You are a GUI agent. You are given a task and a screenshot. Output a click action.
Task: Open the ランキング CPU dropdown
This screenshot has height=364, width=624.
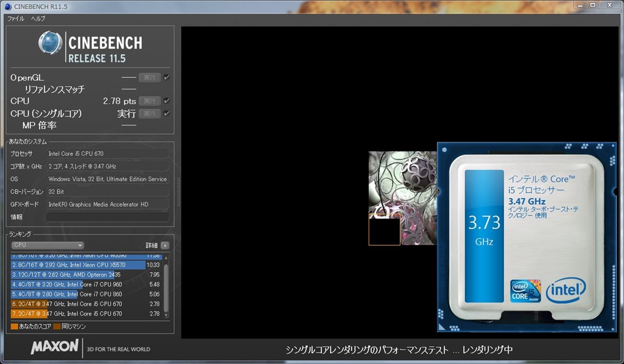point(48,245)
